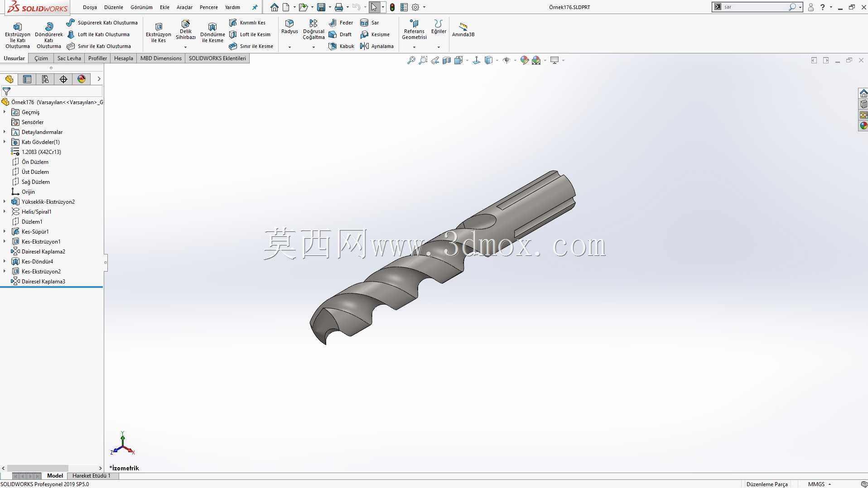
Task: Open the Options gear icon
Action: (415, 7)
